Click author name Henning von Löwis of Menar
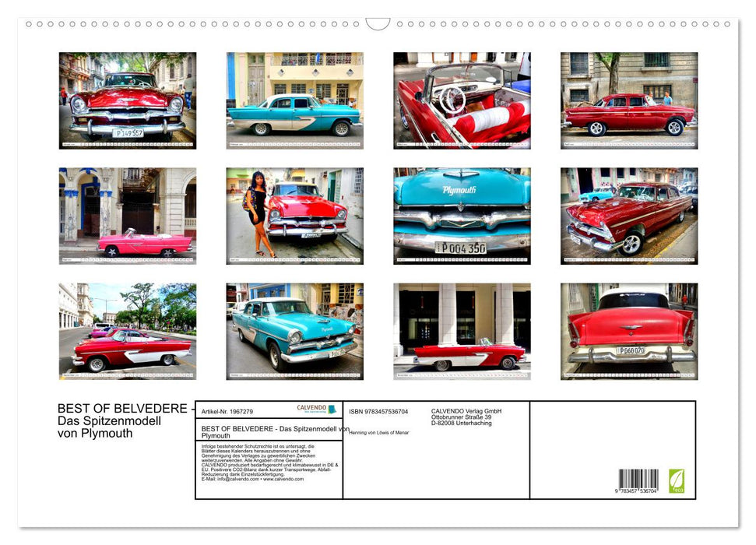The width and height of the screenshot is (756, 545). point(379,432)
